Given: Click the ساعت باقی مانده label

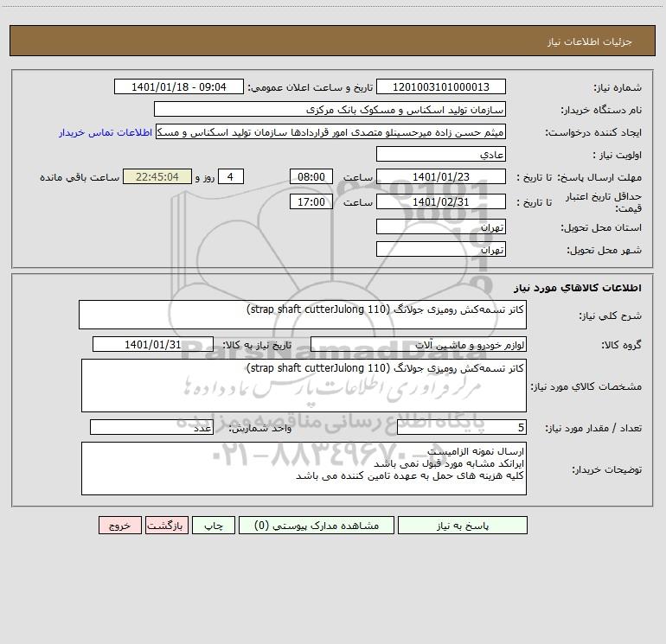Looking at the screenshot, I should [80, 177].
